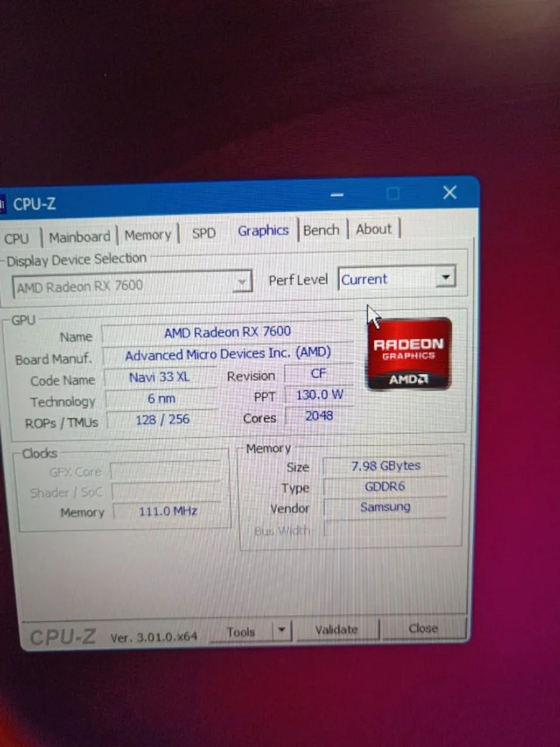Click the ROPs / TMUs value 128 / 256
This screenshot has height=747, width=560.
pos(163,419)
